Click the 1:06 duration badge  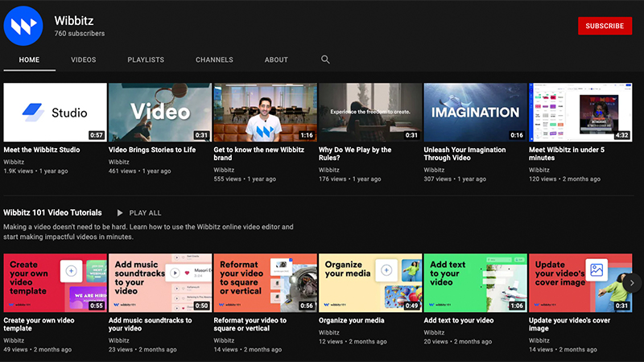tap(517, 306)
